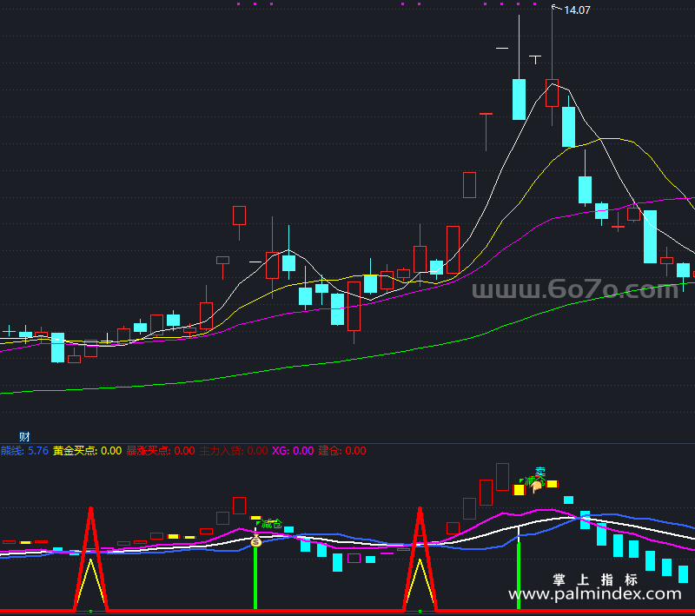Viewport: 695px width, 616px height.
Task: Click the XG: 0.00 indicator label
Action: pos(293,451)
